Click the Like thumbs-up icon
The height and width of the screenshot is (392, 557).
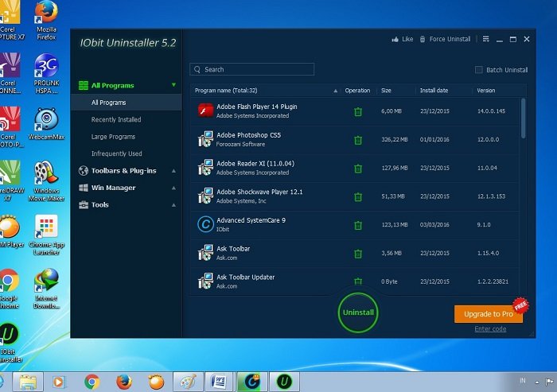coord(395,39)
